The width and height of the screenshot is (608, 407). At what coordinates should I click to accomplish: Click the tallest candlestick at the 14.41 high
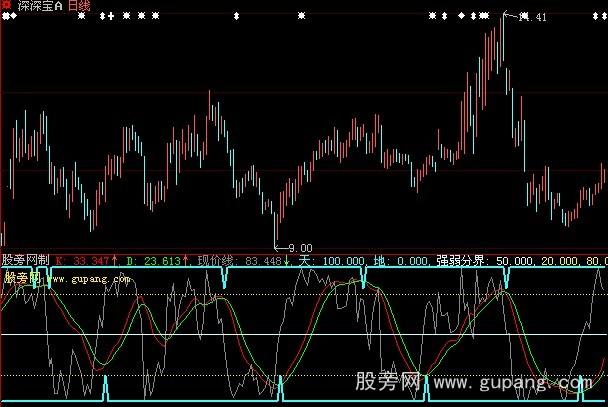point(503,39)
